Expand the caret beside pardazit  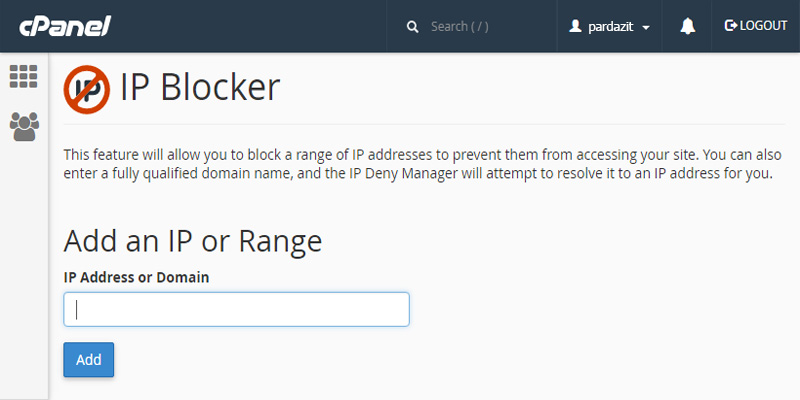(x=646, y=28)
